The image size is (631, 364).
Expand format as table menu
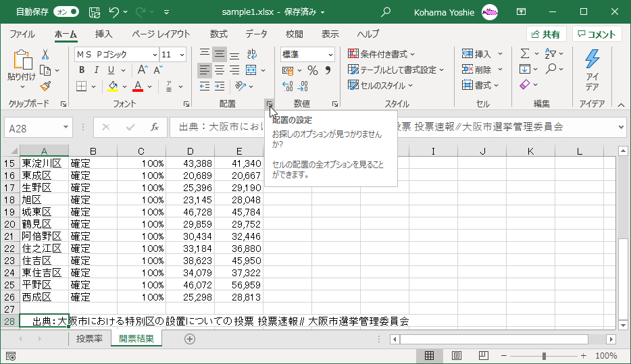(x=396, y=70)
